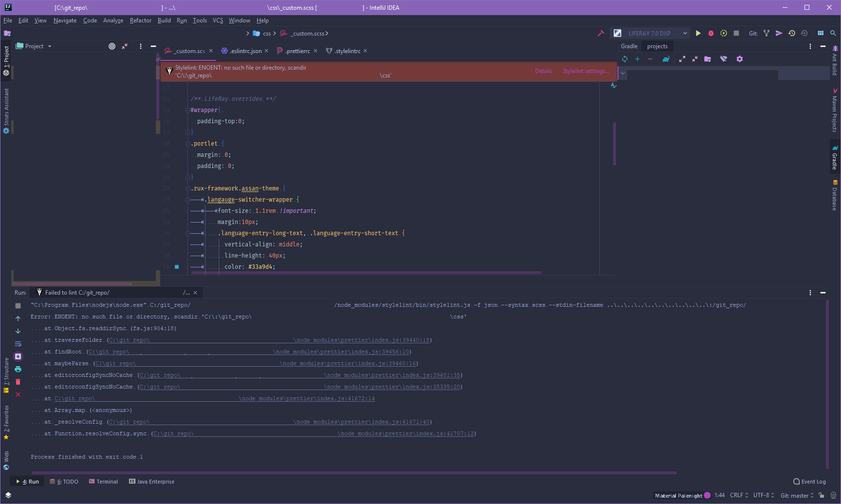The height and width of the screenshot is (504, 841).
Task: Refresh all Gradle projects
Action: pos(625,59)
